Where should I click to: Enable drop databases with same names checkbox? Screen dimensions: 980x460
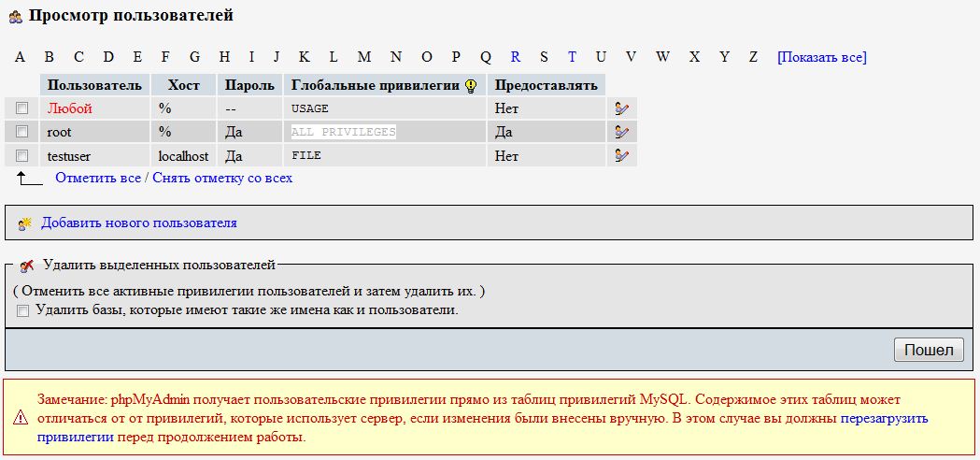click(x=23, y=310)
